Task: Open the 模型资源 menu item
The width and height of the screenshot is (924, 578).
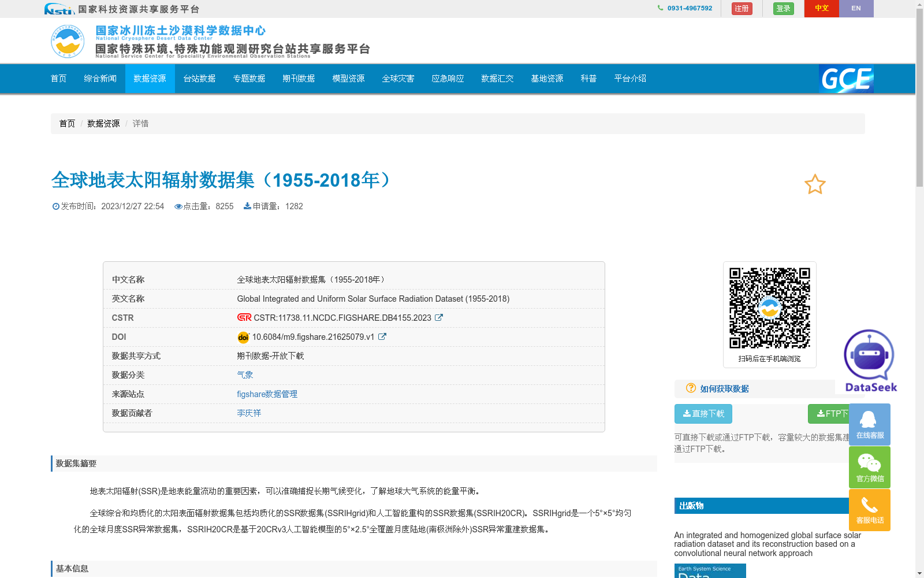Action: [349, 79]
